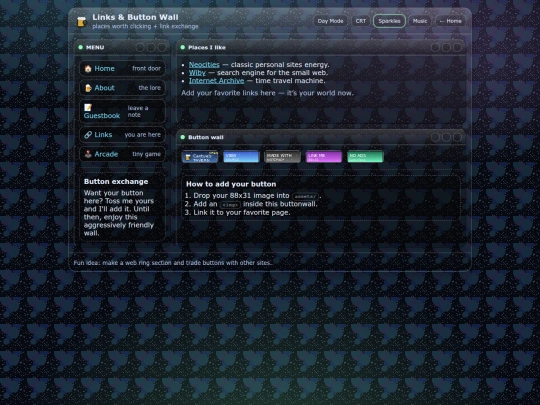Click 'Link it to your favorite page.' step

point(242,212)
